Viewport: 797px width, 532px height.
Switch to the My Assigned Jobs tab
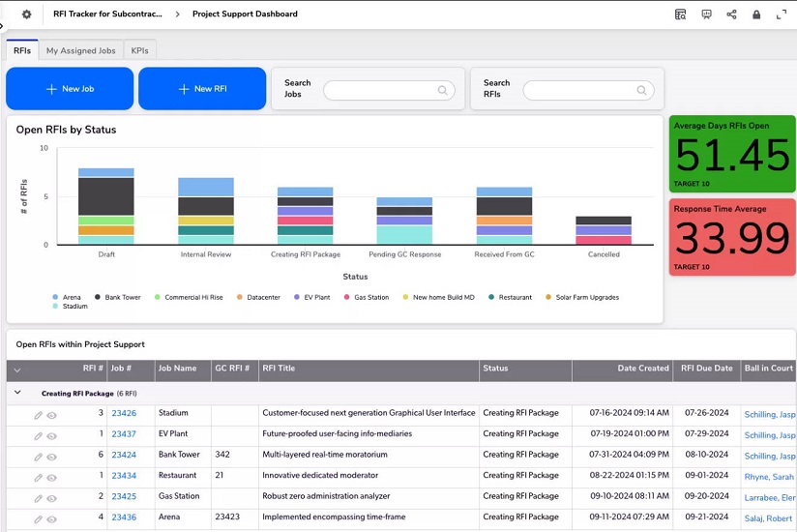pos(80,50)
